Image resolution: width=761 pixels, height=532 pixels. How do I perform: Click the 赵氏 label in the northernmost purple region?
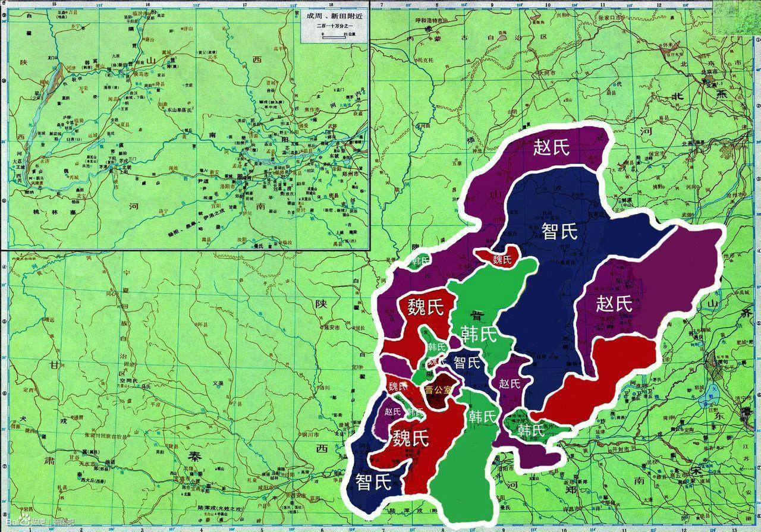551,146
